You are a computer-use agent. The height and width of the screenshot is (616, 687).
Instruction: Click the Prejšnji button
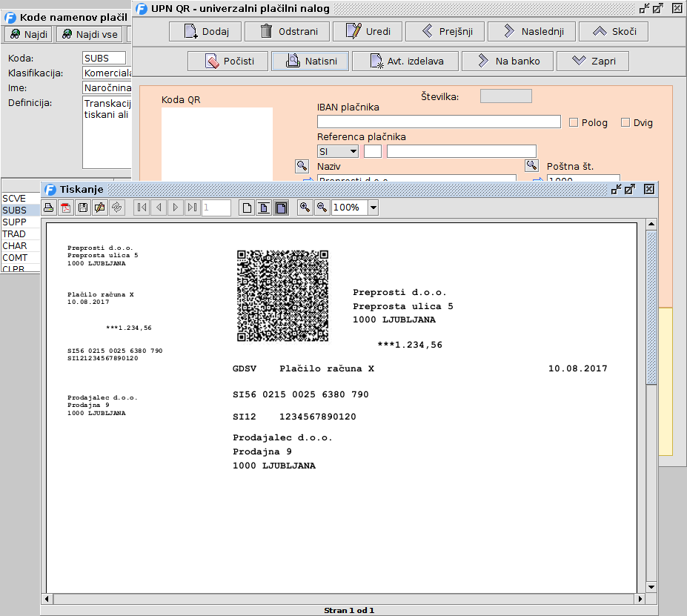[445, 32]
